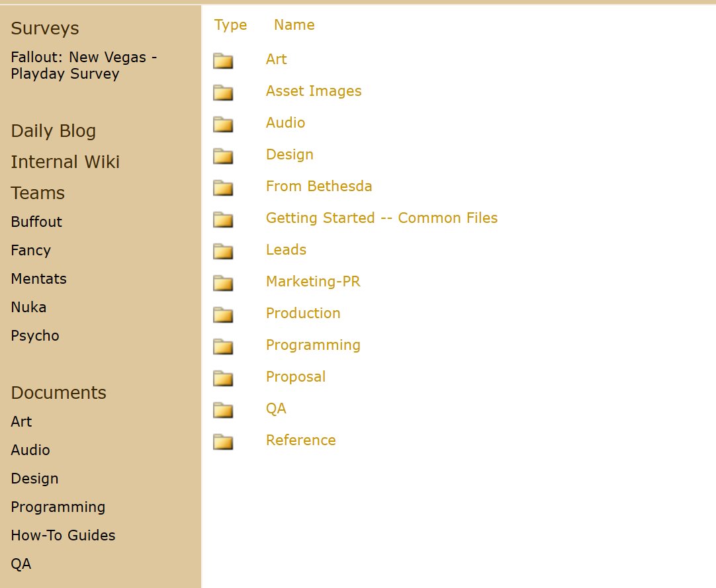Viewport: 716px width, 588px height.
Task: Open the Fallout: New Vegas Playday Survey
Action: (x=83, y=65)
